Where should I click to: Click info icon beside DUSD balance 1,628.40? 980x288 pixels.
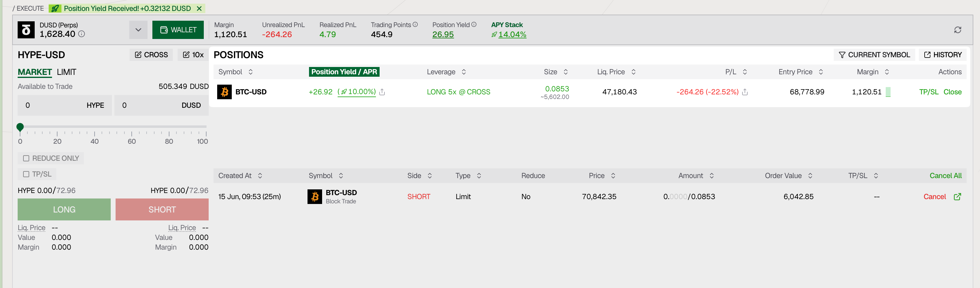click(x=82, y=34)
